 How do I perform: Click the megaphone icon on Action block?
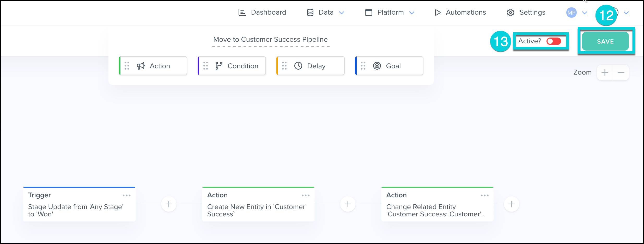[141, 66]
